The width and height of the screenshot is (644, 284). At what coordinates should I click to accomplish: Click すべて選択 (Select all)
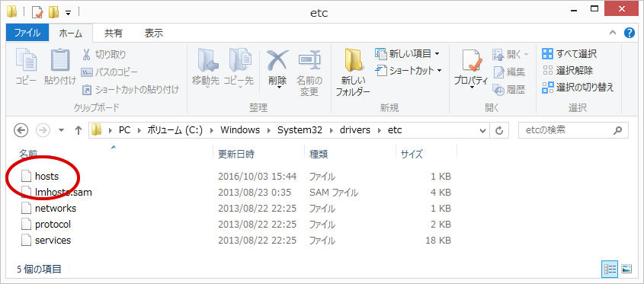[569, 54]
